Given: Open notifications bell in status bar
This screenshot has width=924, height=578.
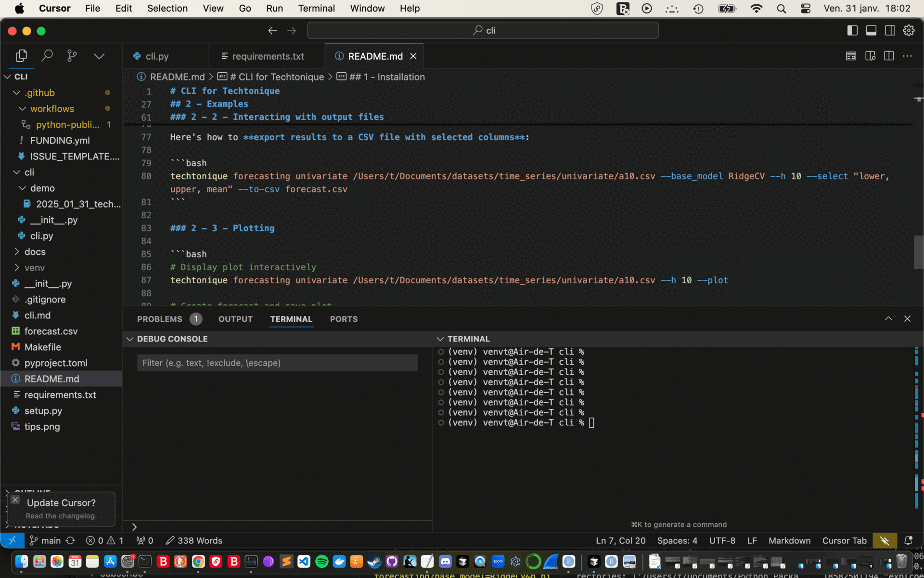Looking at the screenshot, I should (908, 540).
